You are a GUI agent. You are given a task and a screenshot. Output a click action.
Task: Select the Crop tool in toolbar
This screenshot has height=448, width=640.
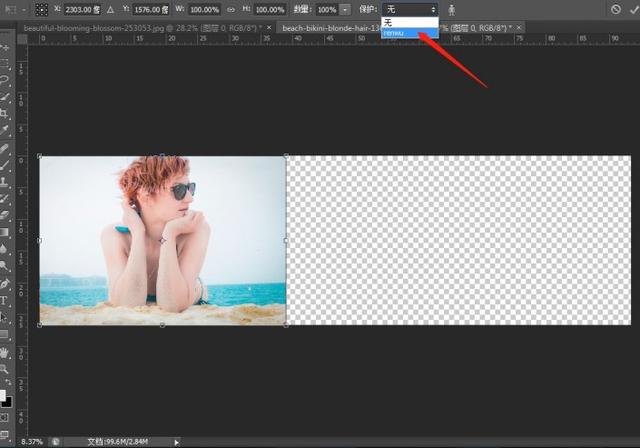pos(5,113)
